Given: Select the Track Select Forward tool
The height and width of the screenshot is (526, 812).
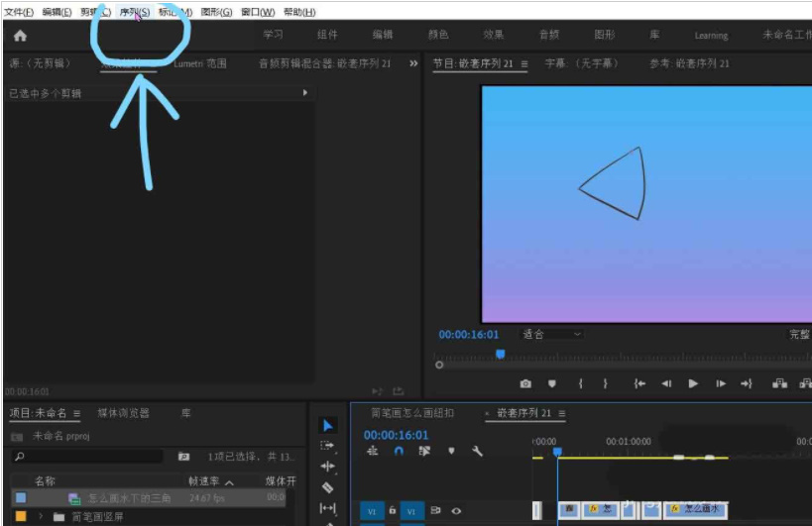Looking at the screenshot, I should coord(328,446).
